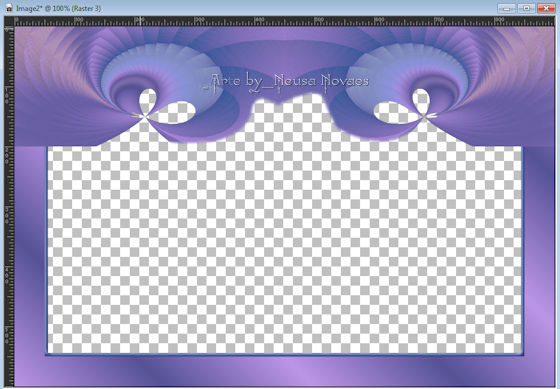Screen dimensions: 560x389
Task: Click the document icon in the title bar
Action: [x=9, y=8]
